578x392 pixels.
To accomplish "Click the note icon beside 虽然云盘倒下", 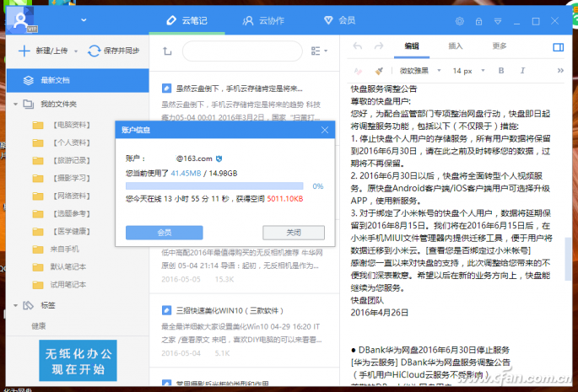I will pos(166,89).
